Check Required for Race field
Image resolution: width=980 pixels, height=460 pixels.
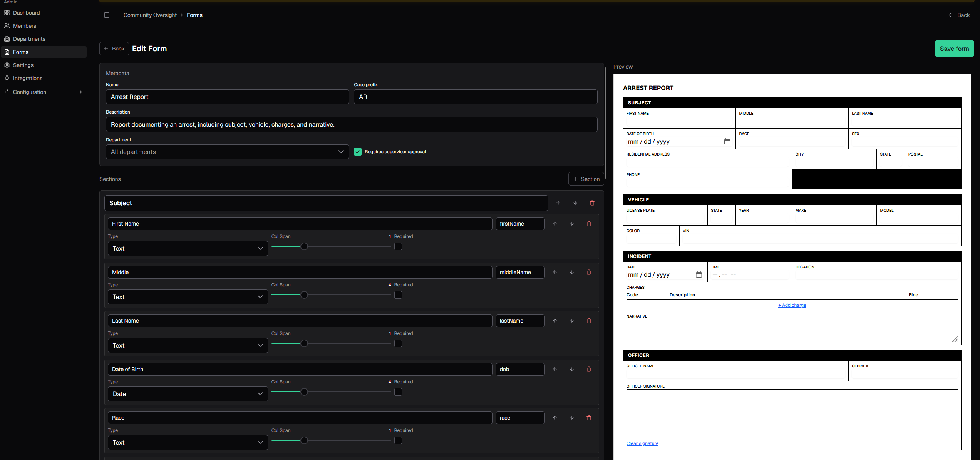click(398, 440)
